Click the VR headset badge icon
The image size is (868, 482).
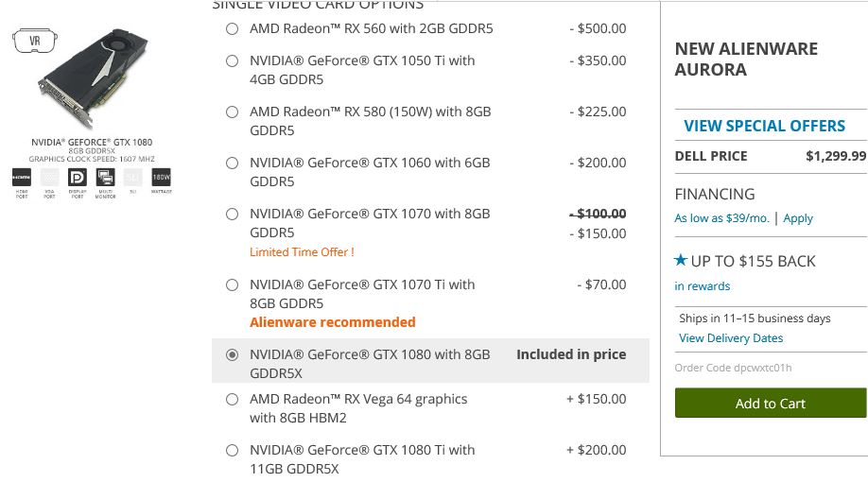click(35, 41)
